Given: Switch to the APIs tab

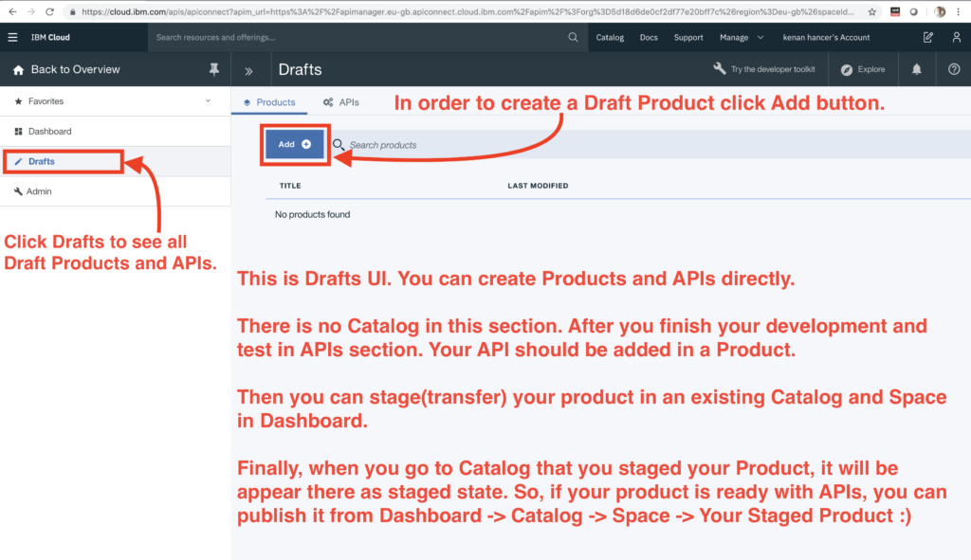Looking at the screenshot, I should pyautogui.click(x=341, y=102).
